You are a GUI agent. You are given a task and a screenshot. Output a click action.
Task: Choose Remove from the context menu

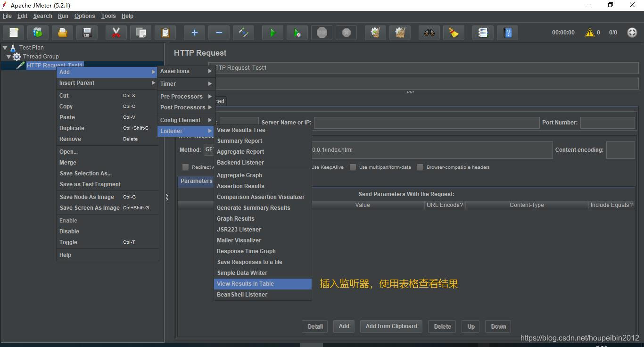click(x=107, y=139)
